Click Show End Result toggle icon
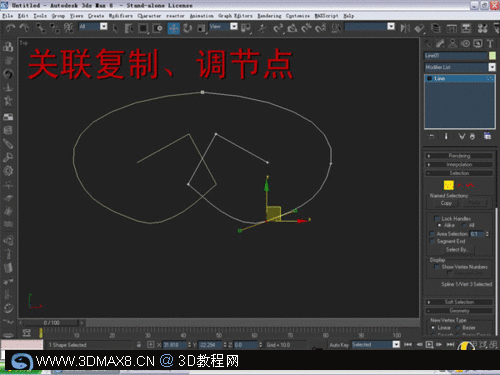Screen dimensions: 500x375 (x=446, y=136)
